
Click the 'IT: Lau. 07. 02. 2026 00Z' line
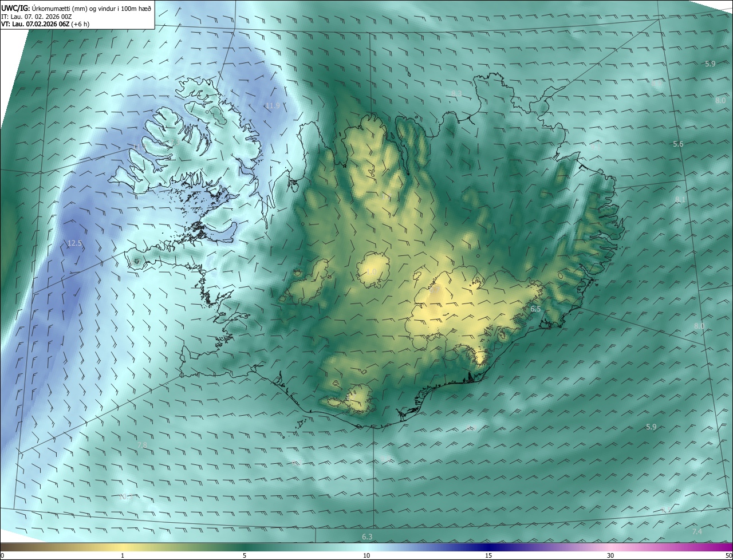pos(37,17)
